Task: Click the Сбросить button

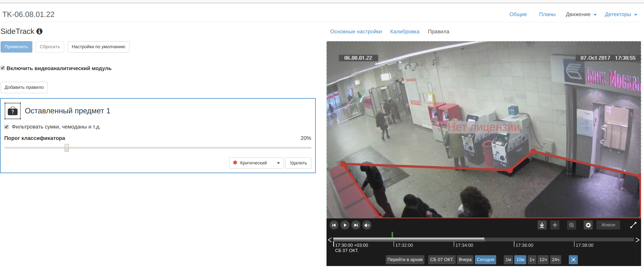Action: pyautogui.click(x=50, y=47)
